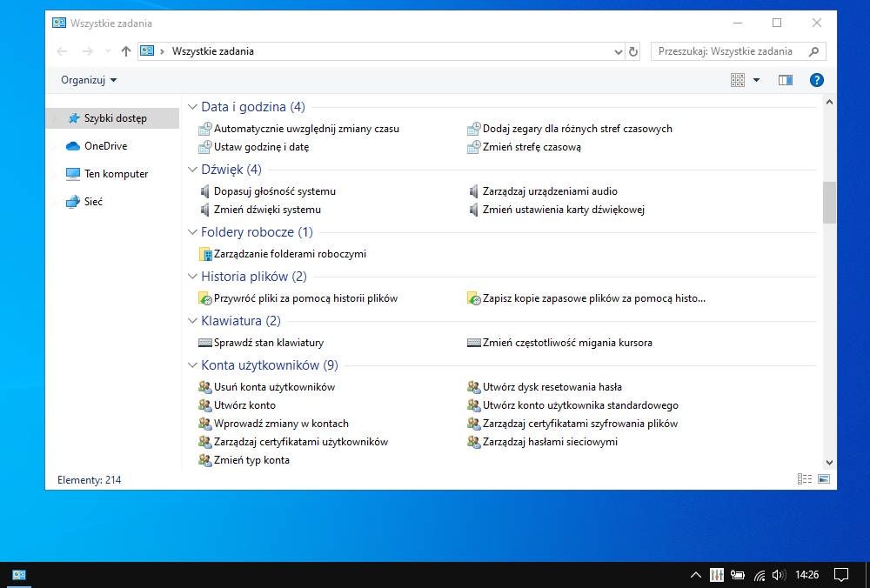Collapse the Dźwięk group
The height and width of the screenshot is (588, 870).
click(x=192, y=170)
